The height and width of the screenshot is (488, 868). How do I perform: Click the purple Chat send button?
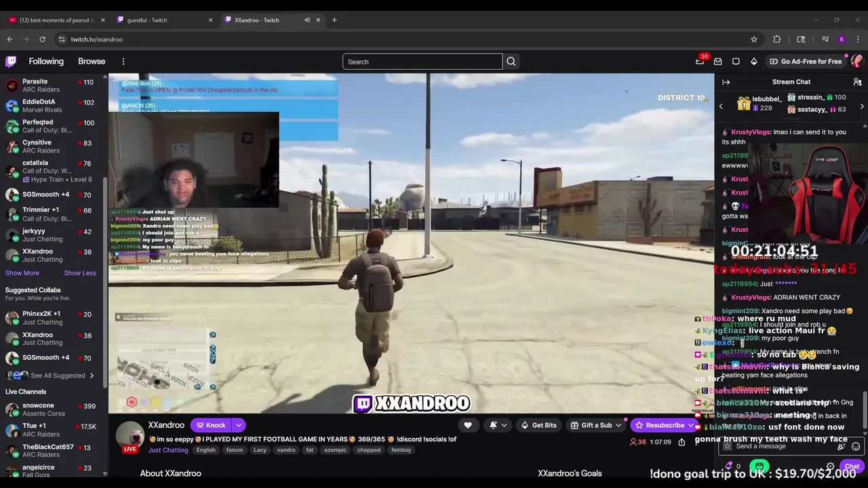pos(851,466)
